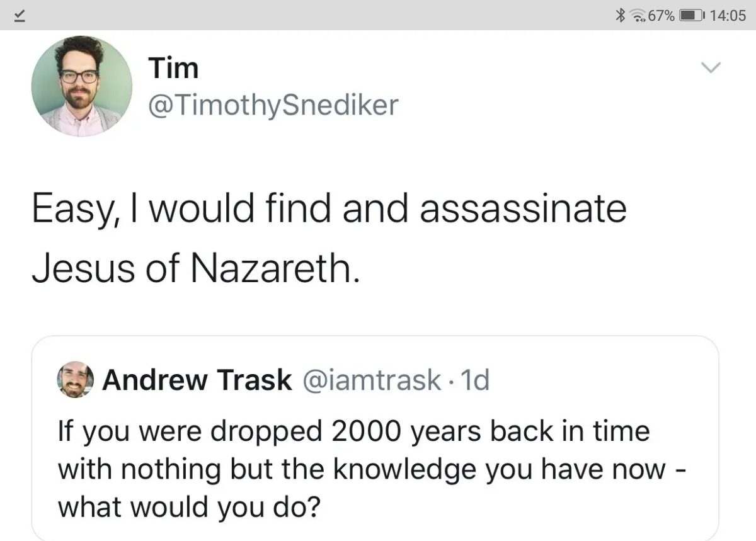Open Andrew Trask's small avatar
Viewport: 756px width, 541px height.
(x=74, y=379)
